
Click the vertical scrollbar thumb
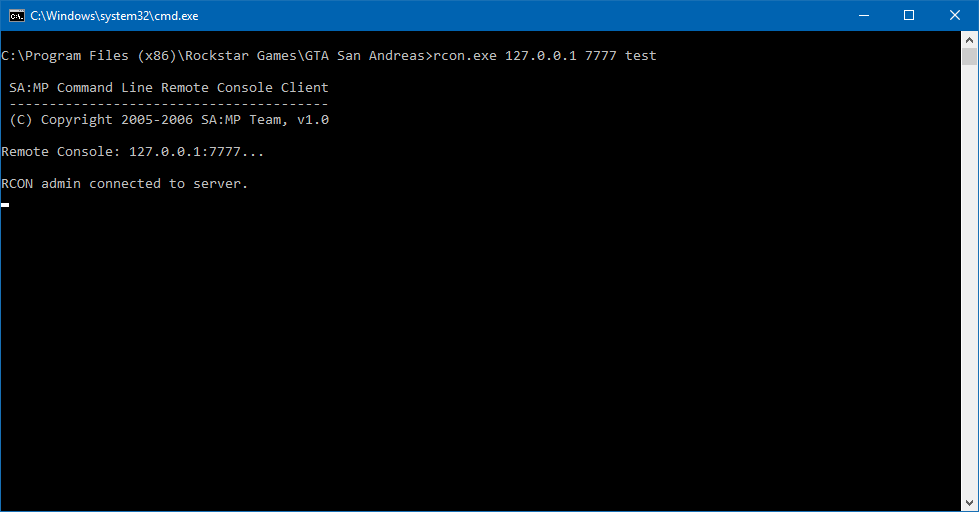969,57
